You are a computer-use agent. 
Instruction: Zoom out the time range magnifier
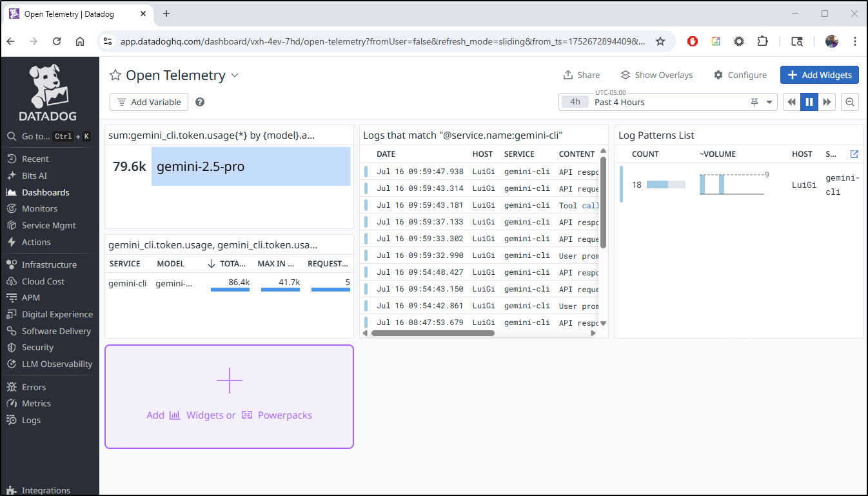tap(850, 102)
